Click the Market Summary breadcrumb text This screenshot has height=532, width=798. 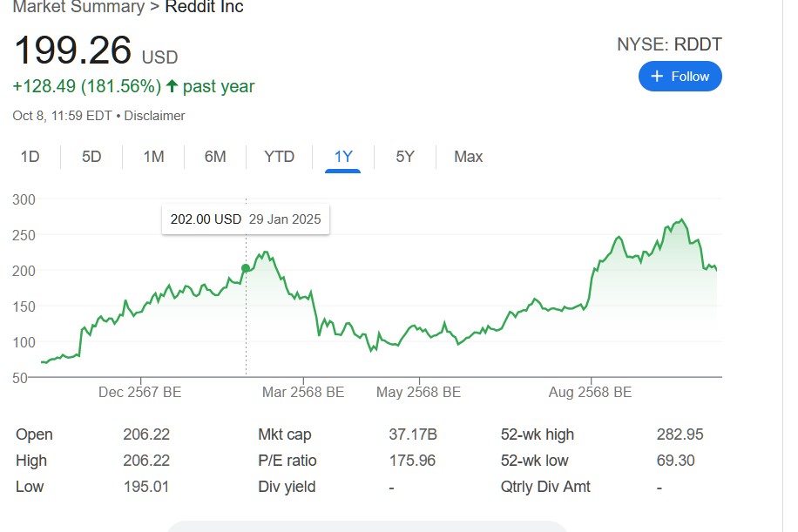point(78,7)
